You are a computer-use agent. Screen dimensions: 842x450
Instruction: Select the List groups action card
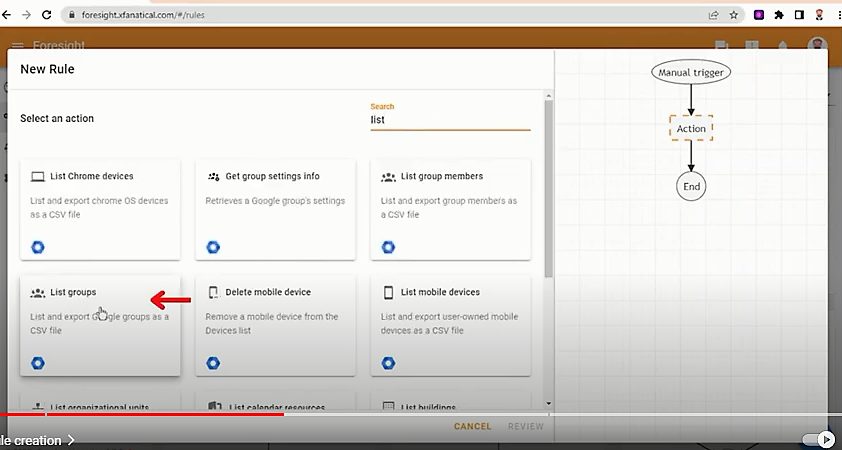pyautogui.click(x=100, y=325)
